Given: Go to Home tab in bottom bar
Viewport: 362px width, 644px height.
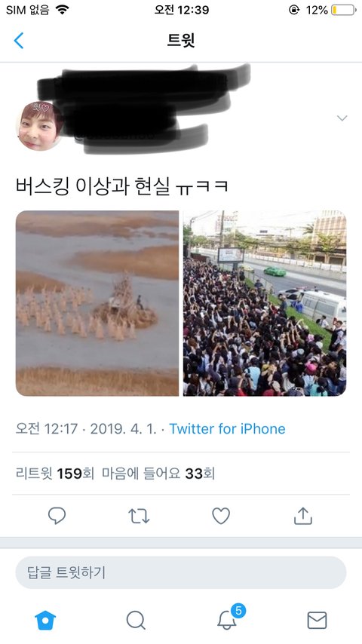Looking at the screenshot, I should (45, 620).
